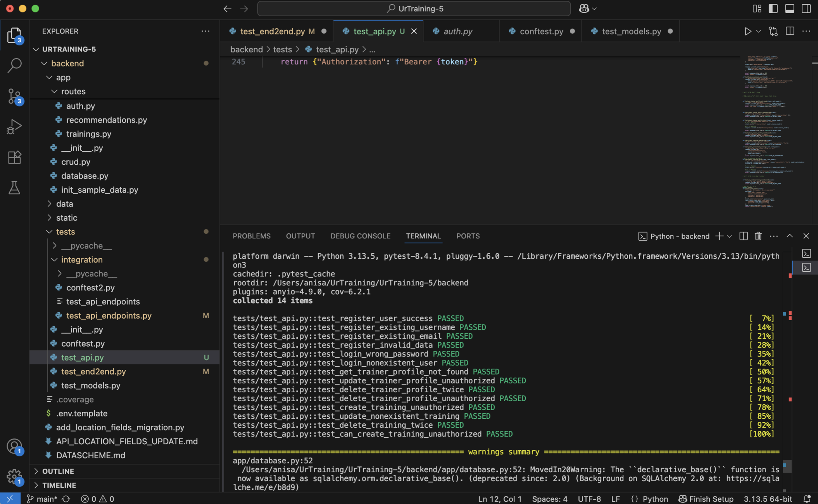This screenshot has width=818, height=504.
Task: Open the Extensions view
Action: tap(14, 157)
